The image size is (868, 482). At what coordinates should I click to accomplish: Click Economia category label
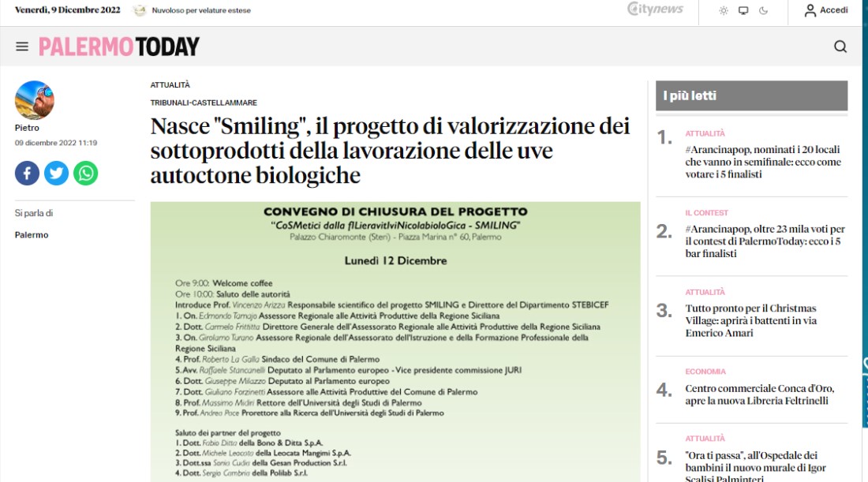(x=705, y=372)
